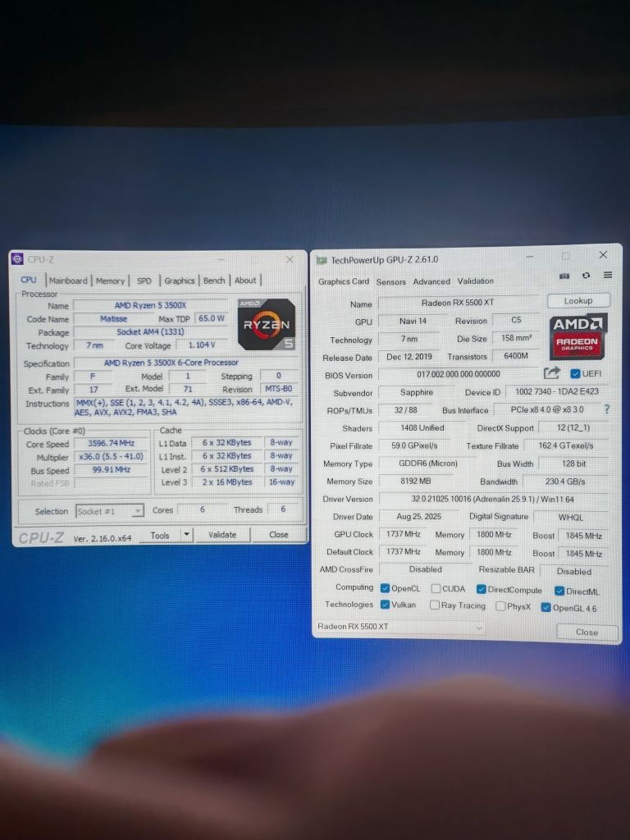Toggle the DirectCompute checkbox
Image resolution: width=630 pixels, height=840 pixels.
pos(481,589)
